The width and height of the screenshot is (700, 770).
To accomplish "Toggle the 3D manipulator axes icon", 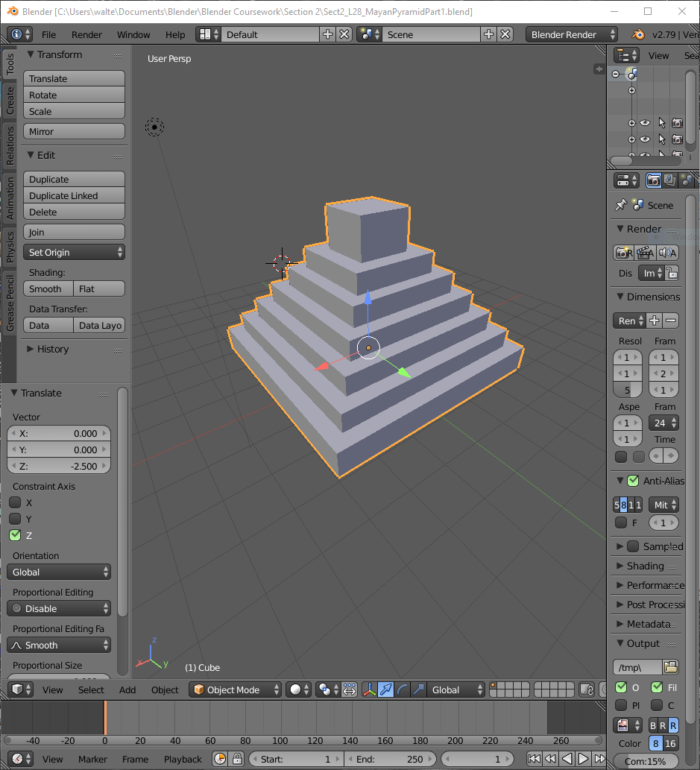I will click(370, 689).
